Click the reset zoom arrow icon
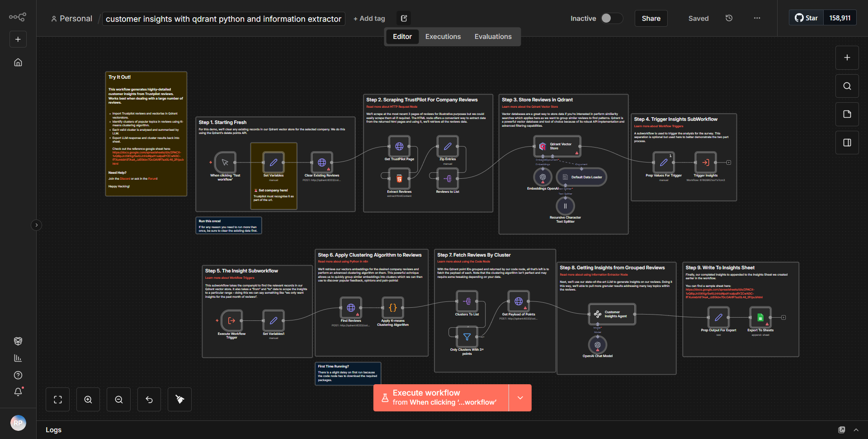This screenshot has width=868, height=439. [149, 399]
